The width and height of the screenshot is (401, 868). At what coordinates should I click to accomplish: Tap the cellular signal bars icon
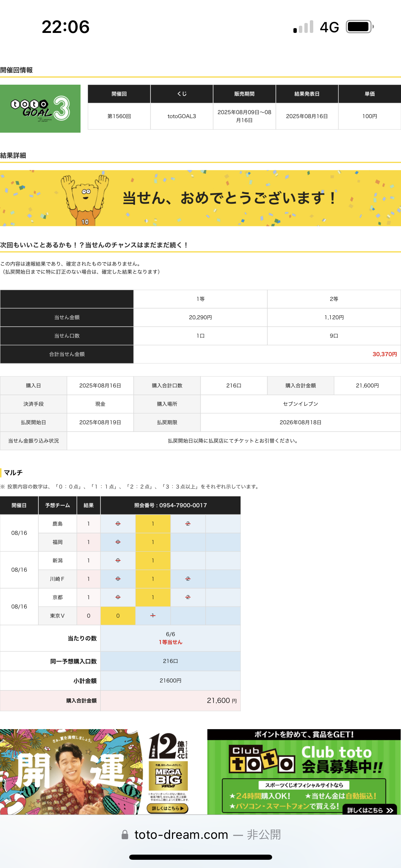pos(303,27)
